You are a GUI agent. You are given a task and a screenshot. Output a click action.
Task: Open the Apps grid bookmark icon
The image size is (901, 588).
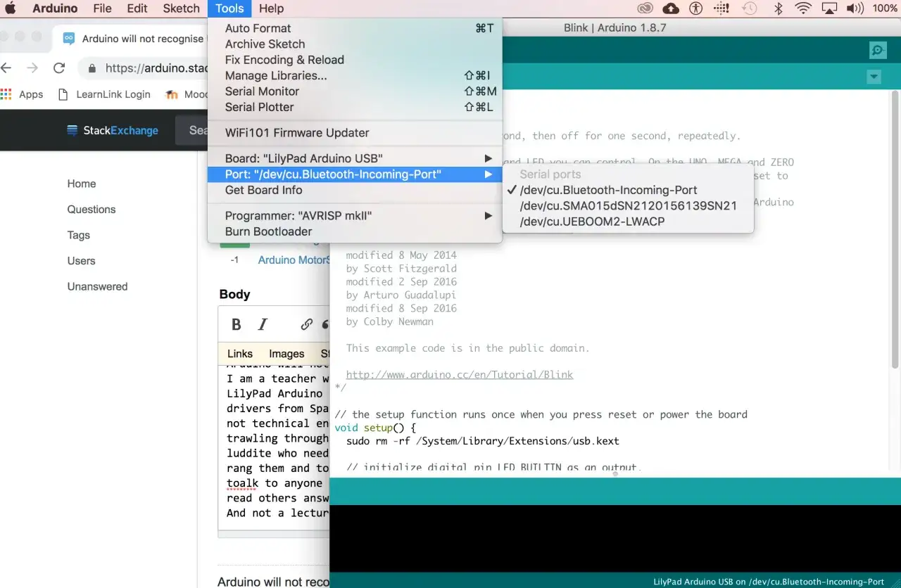pyautogui.click(x=6, y=94)
